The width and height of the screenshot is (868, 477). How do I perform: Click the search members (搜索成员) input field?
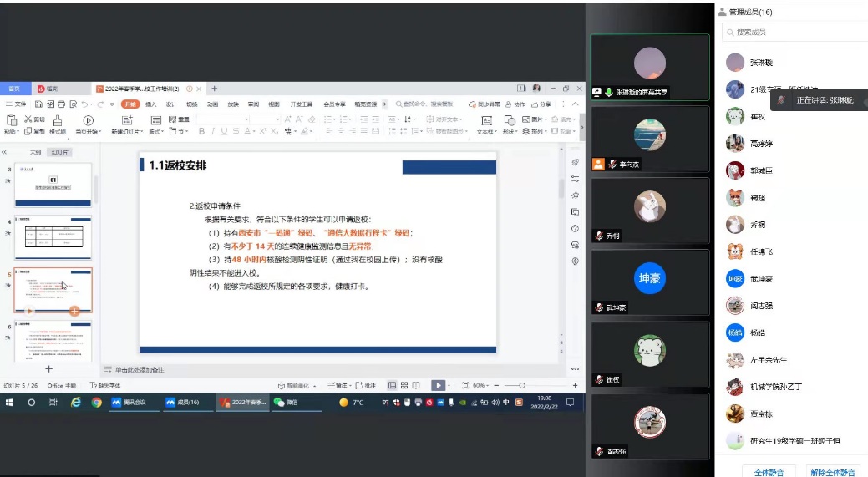[x=794, y=32]
